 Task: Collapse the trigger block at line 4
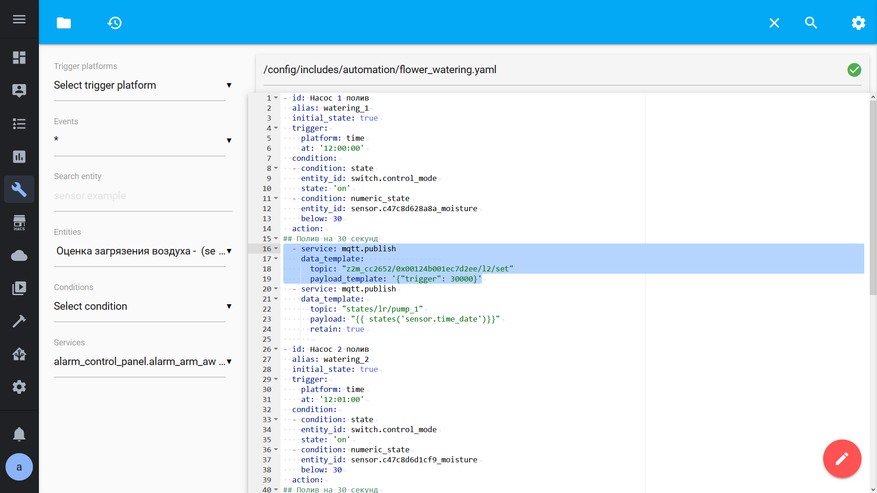click(277, 129)
